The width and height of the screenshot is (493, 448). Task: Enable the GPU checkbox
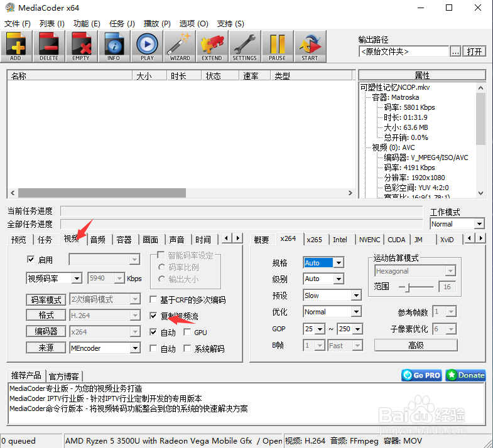point(187,332)
